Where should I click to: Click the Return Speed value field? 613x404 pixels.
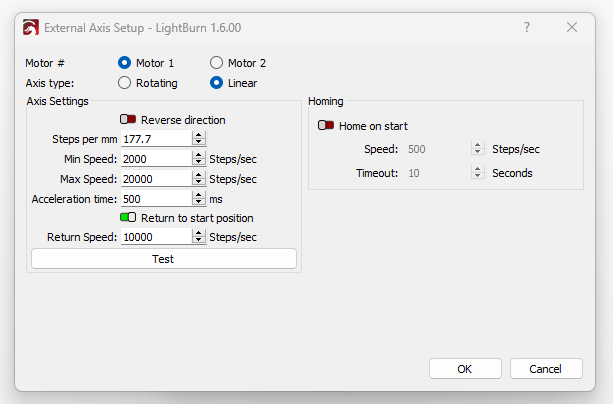(x=155, y=237)
